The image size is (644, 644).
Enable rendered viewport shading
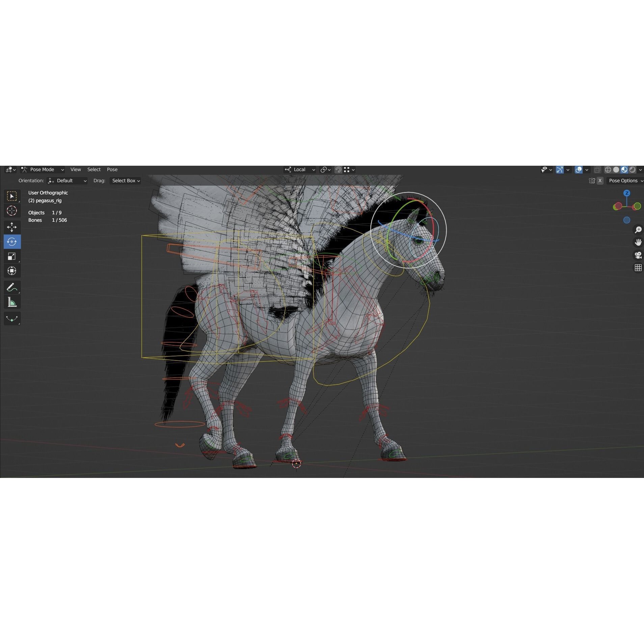pos(632,169)
